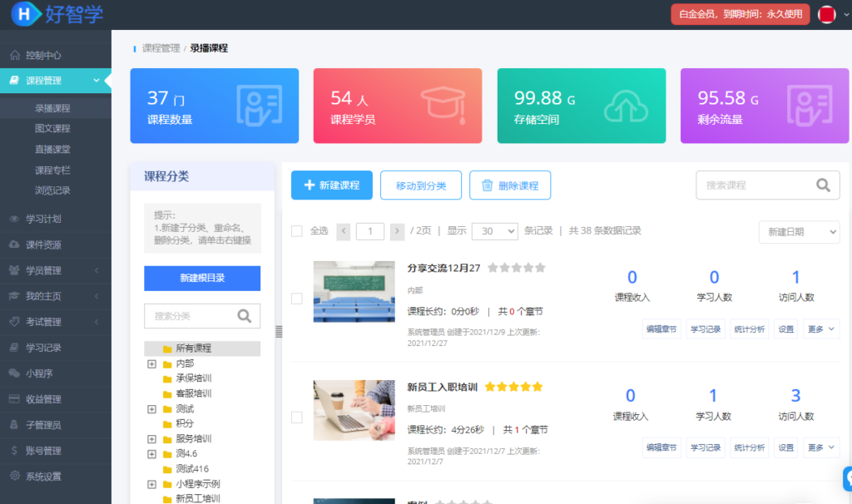Expand the 测试 category tree node
Screen dimensions: 852x504
pos(152,409)
